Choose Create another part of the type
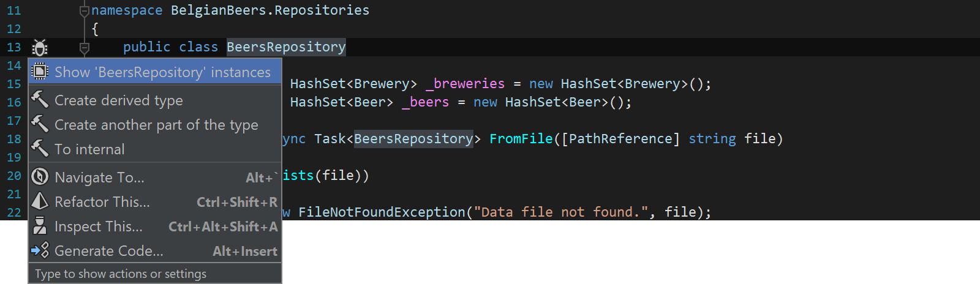The image size is (980, 284). [155, 124]
